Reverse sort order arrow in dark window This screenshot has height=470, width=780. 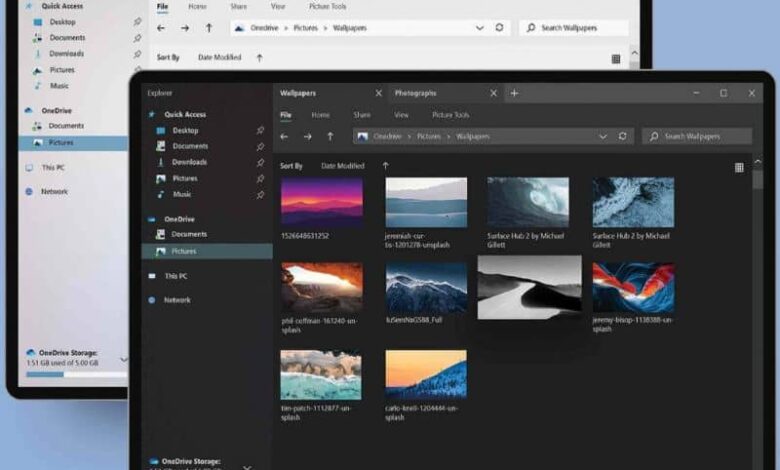[386, 166]
